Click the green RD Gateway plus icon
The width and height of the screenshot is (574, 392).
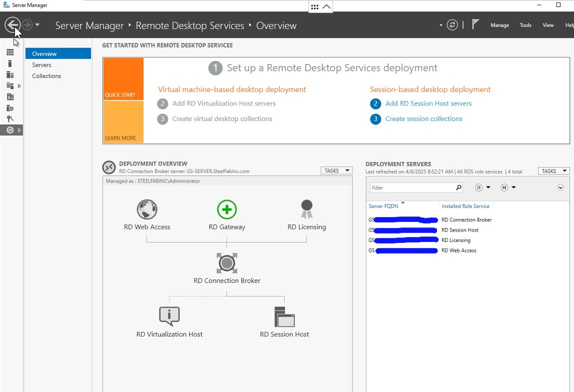coord(227,209)
